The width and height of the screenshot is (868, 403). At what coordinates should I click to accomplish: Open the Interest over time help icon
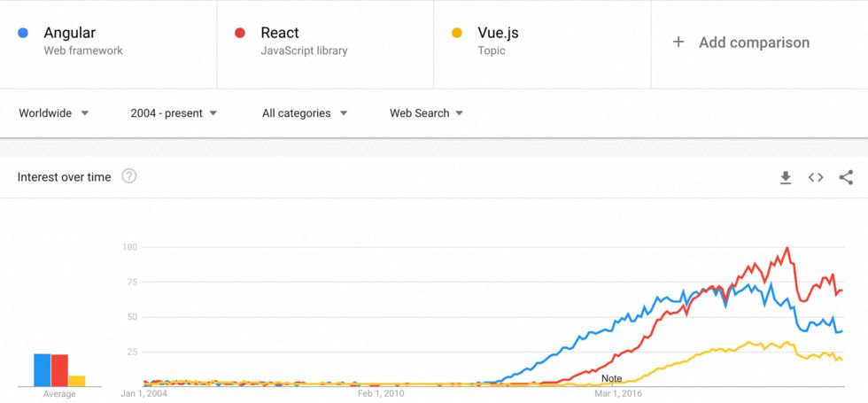tap(129, 176)
